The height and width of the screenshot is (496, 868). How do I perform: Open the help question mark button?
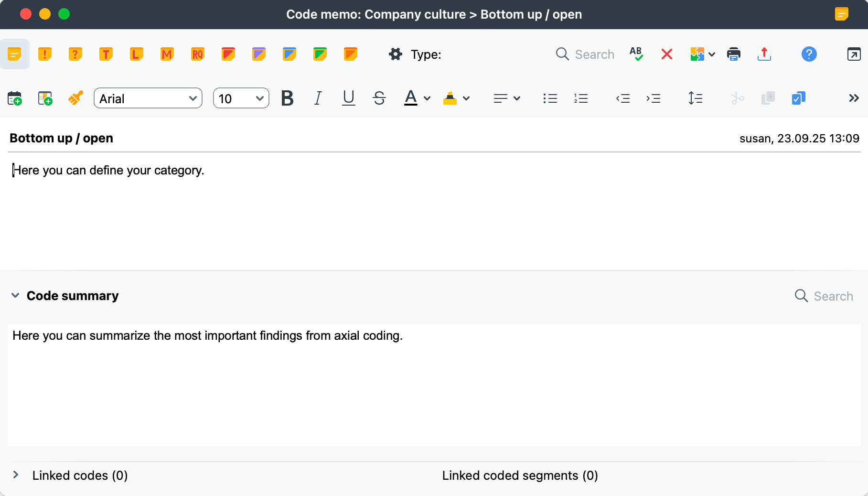tap(809, 54)
